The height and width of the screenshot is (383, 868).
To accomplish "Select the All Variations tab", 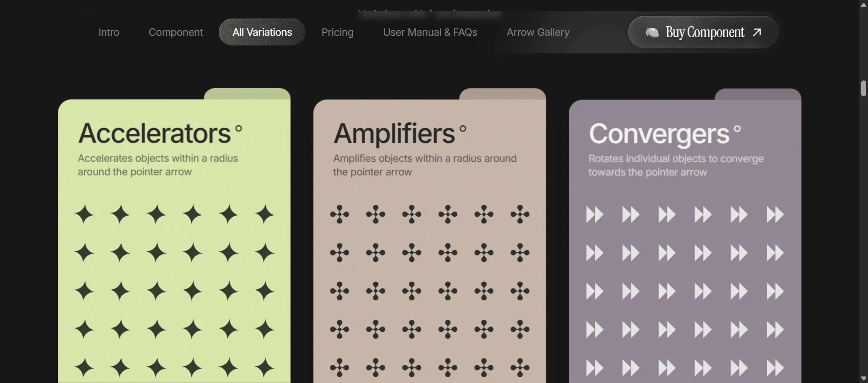I will [x=262, y=32].
